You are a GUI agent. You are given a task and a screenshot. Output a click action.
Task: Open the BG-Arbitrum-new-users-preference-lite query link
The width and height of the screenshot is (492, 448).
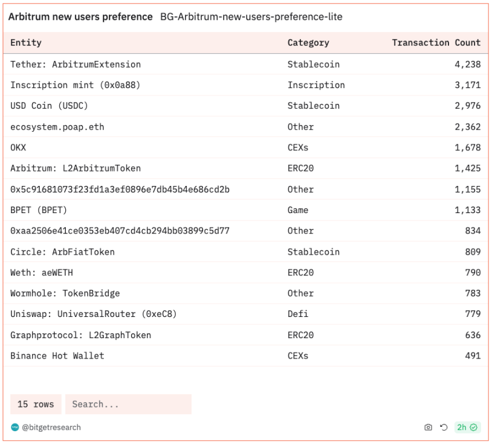tap(251, 17)
